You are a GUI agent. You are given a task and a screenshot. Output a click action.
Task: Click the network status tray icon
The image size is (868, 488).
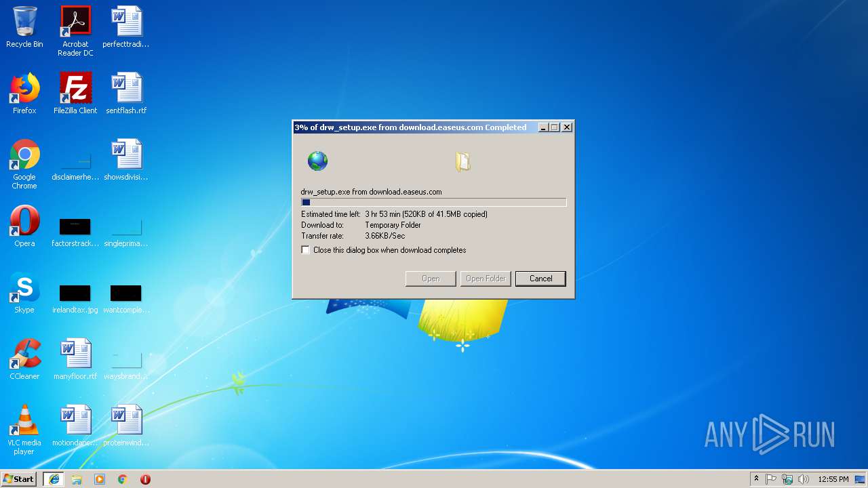click(787, 479)
